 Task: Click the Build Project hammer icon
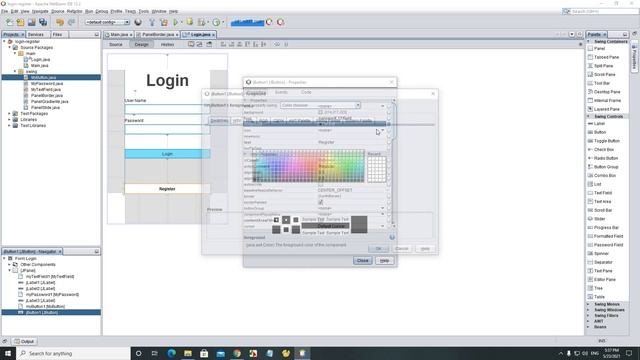point(152,22)
